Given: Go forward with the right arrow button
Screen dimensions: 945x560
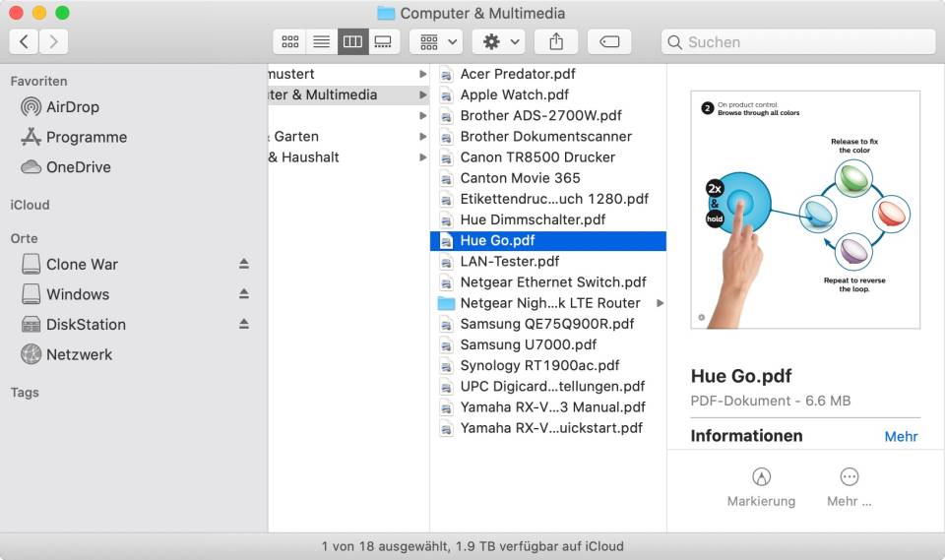Looking at the screenshot, I should pos(53,41).
